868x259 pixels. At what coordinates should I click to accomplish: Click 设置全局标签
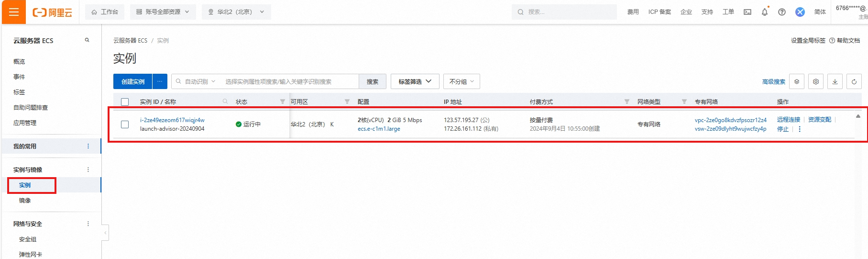click(808, 41)
